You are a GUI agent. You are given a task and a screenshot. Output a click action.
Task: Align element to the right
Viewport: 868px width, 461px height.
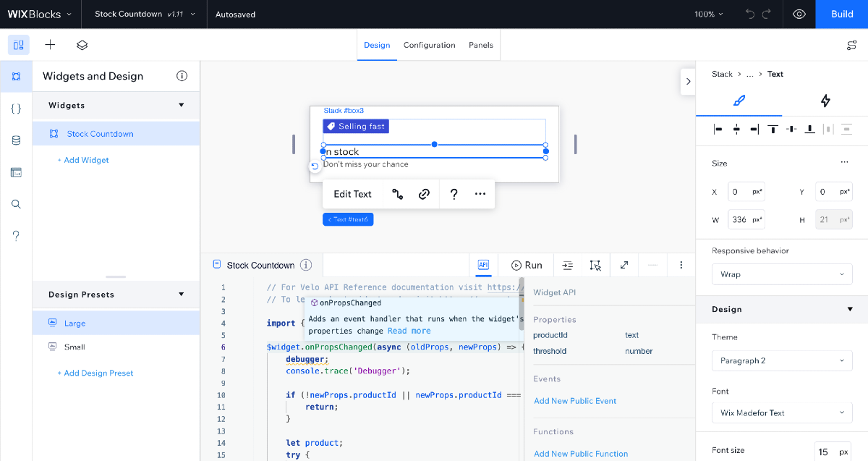point(754,129)
